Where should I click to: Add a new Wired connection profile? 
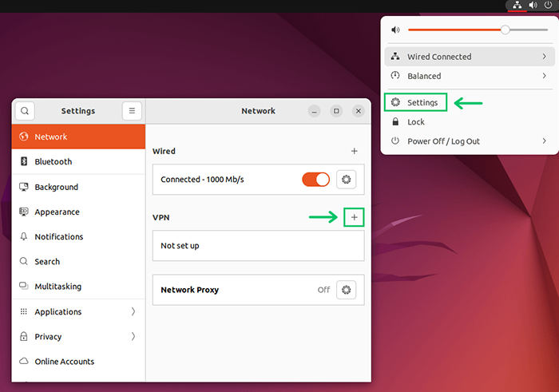354,151
